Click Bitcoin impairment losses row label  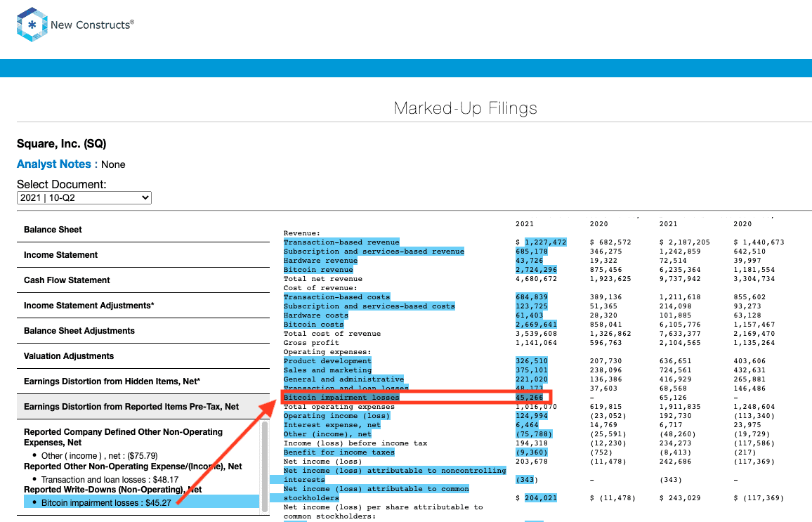click(x=341, y=398)
